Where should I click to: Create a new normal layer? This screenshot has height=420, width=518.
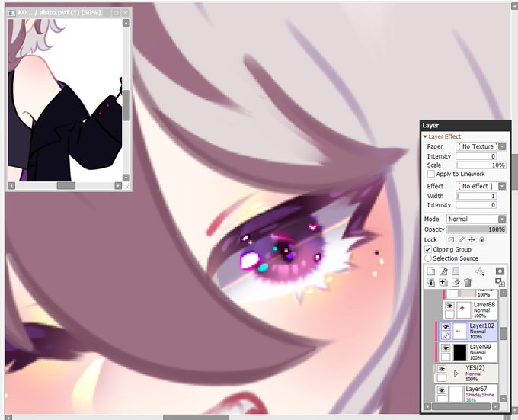click(431, 271)
